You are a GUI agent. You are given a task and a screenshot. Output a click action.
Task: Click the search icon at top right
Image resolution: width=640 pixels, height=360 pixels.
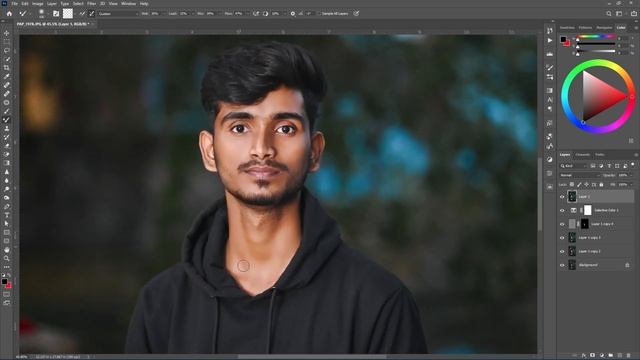(x=609, y=13)
